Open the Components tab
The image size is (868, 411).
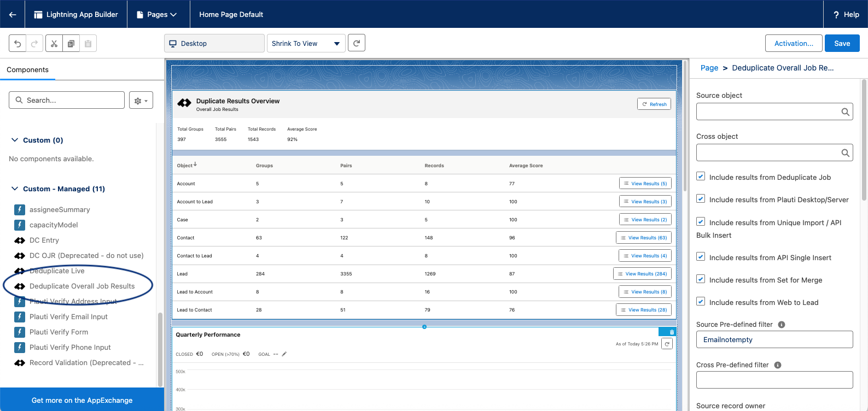[27, 69]
